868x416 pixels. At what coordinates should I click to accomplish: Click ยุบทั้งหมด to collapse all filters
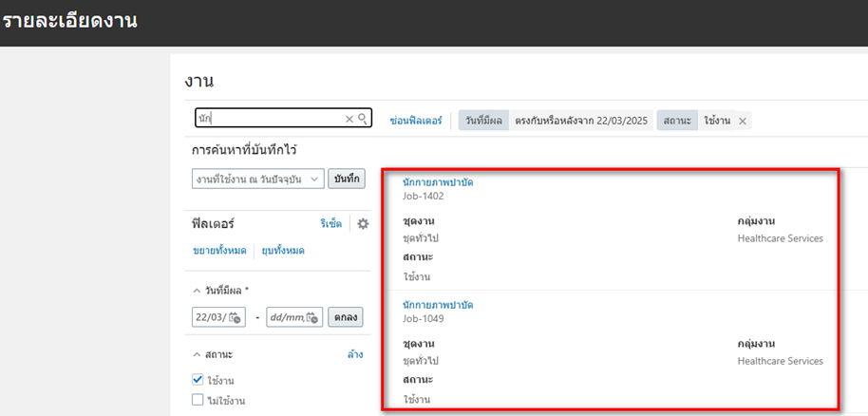tap(283, 250)
